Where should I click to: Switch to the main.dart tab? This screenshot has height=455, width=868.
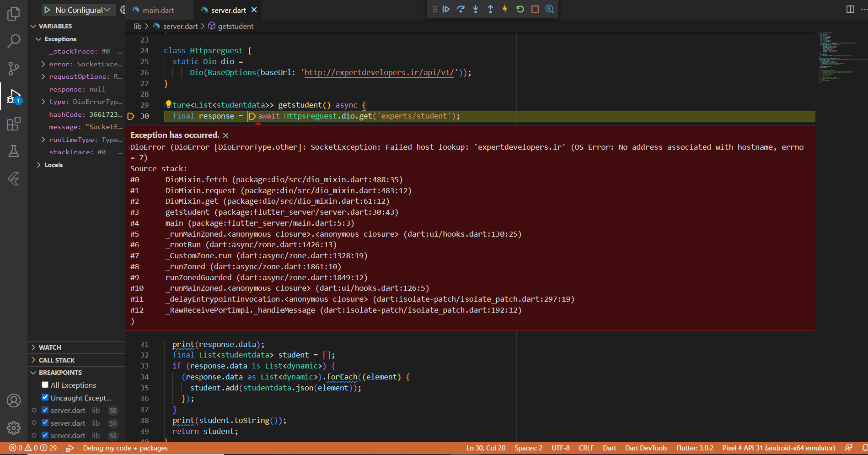158,10
